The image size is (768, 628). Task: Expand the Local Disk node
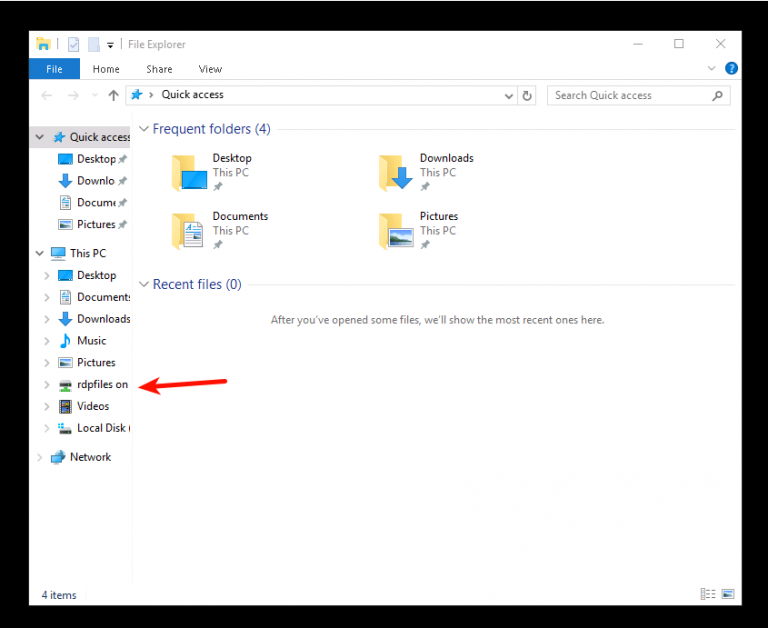click(x=47, y=428)
